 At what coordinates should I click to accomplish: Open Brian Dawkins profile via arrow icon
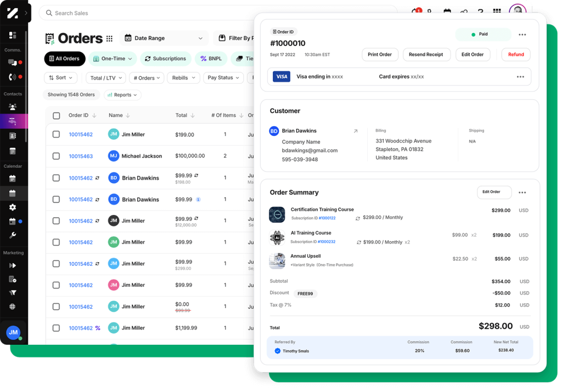[x=356, y=131]
